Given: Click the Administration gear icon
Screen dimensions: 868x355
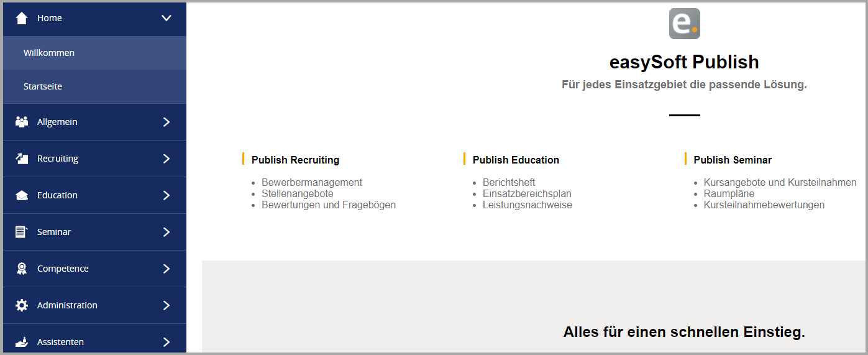Looking at the screenshot, I should [x=22, y=305].
